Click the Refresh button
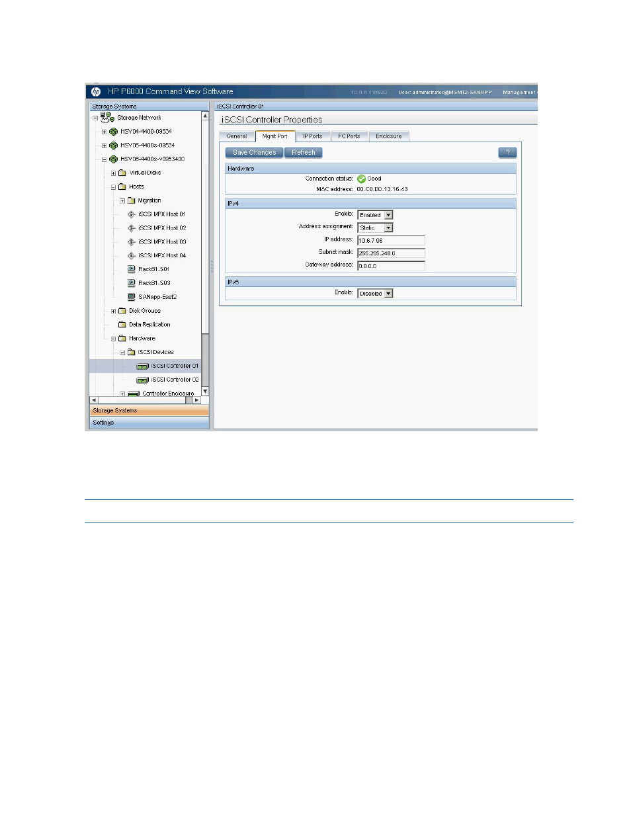 [304, 153]
